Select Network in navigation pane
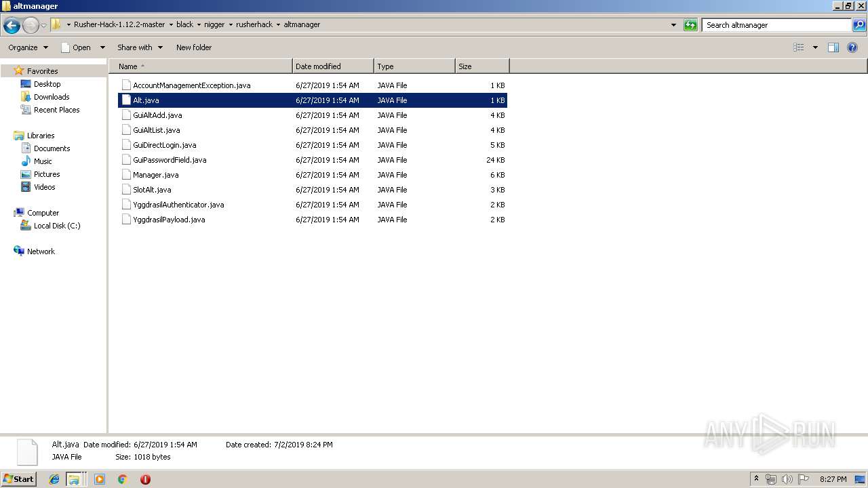The width and height of the screenshot is (868, 488). (x=41, y=251)
